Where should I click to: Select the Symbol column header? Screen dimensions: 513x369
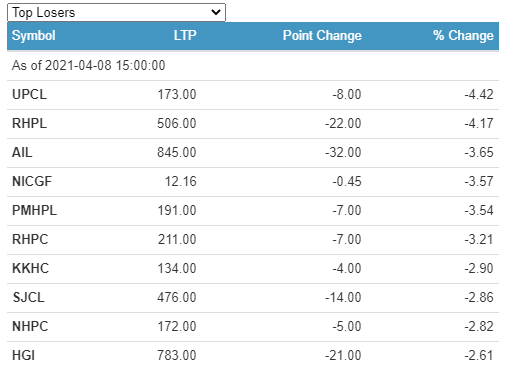[34, 36]
